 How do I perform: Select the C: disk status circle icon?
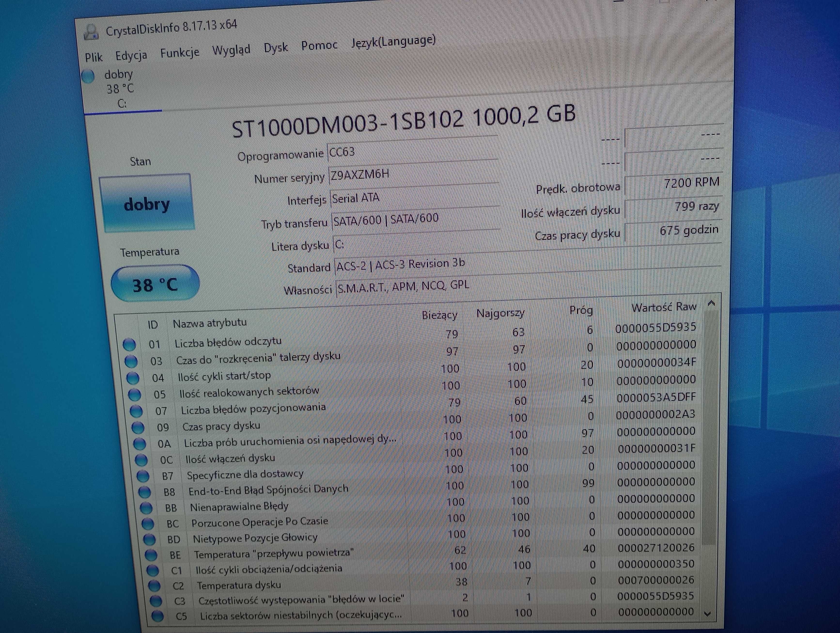[x=88, y=77]
